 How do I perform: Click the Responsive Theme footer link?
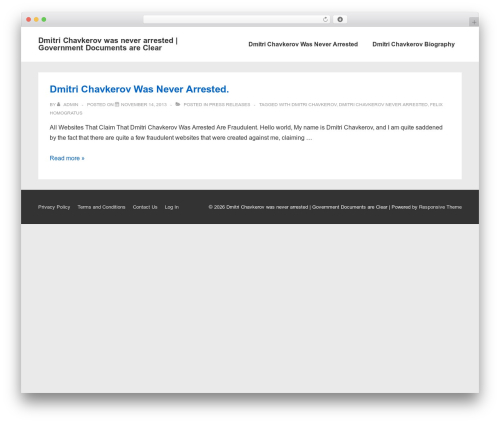440,207
